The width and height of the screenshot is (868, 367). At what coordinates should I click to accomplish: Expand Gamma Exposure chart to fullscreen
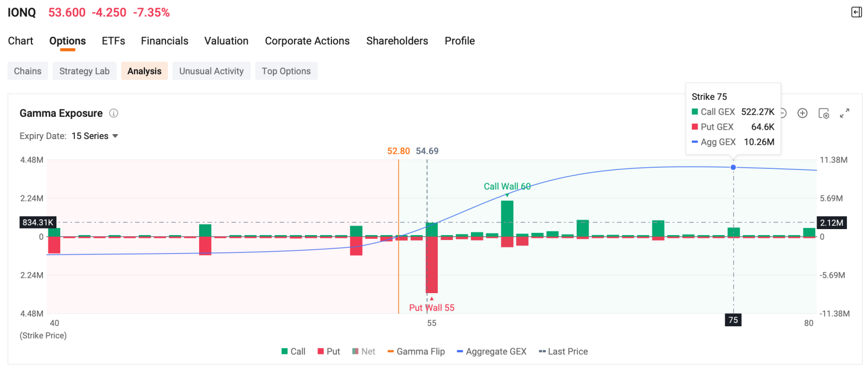pyautogui.click(x=845, y=113)
